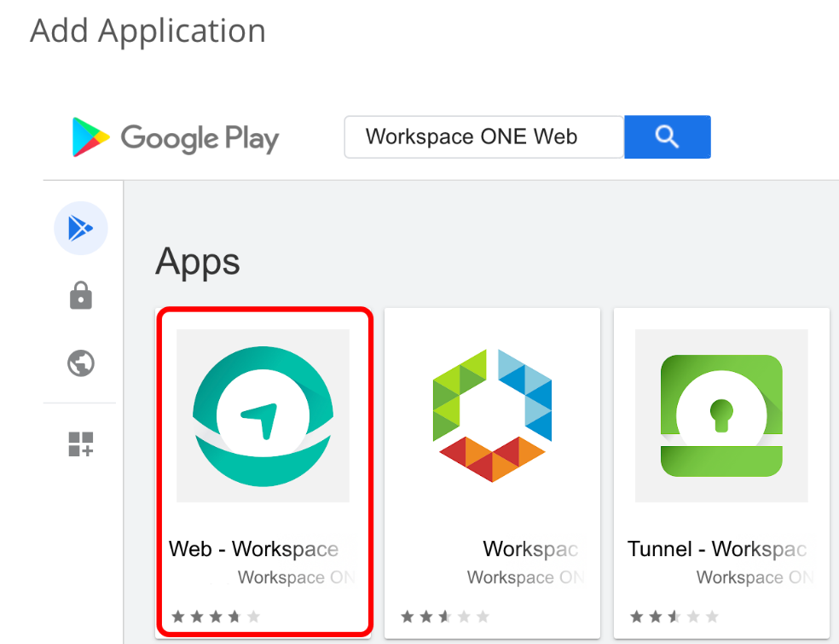Open Web apps via the globe icon
This screenshot has height=644, width=839.
click(80, 364)
